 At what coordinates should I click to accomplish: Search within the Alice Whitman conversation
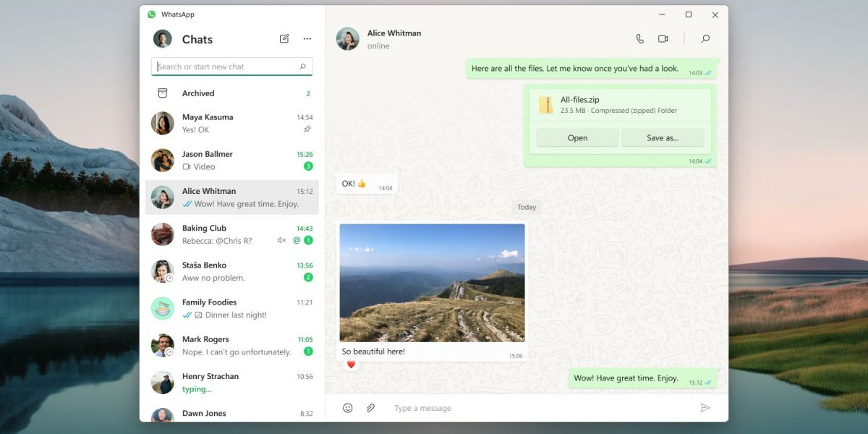(x=705, y=39)
